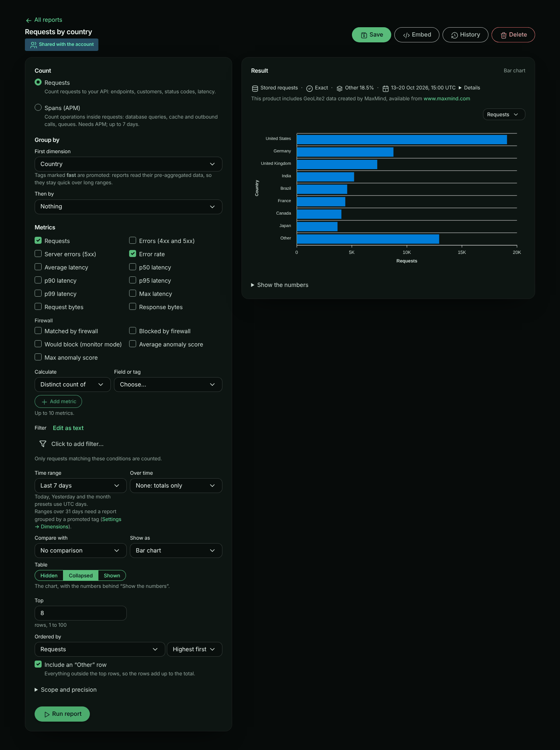Expand Scope and precision section
This screenshot has width=560, height=750.
pyautogui.click(x=66, y=690)
